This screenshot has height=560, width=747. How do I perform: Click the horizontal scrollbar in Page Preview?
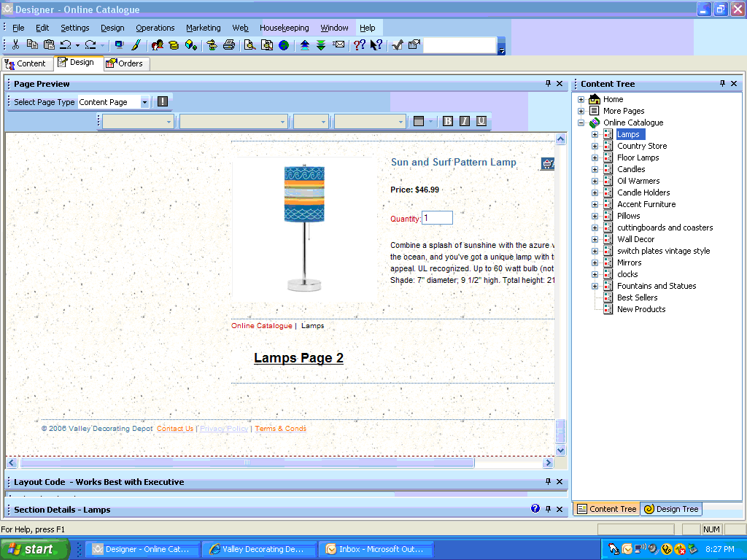tap(247, 462)
